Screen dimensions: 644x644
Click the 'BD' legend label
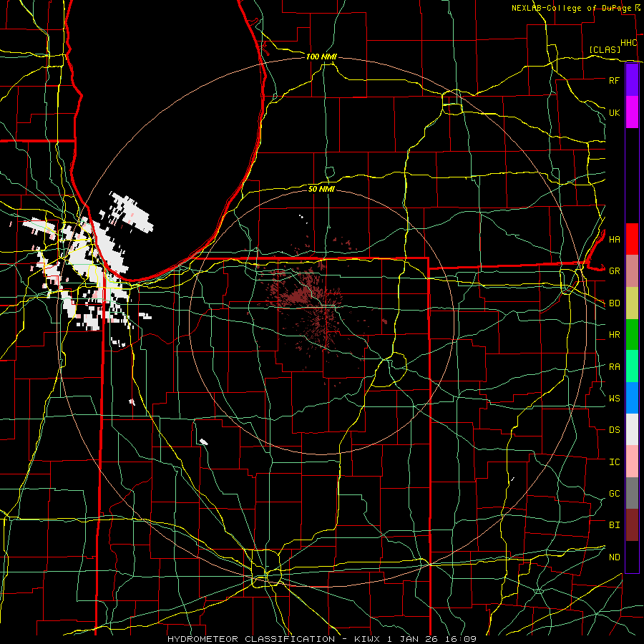coord(614,303)
